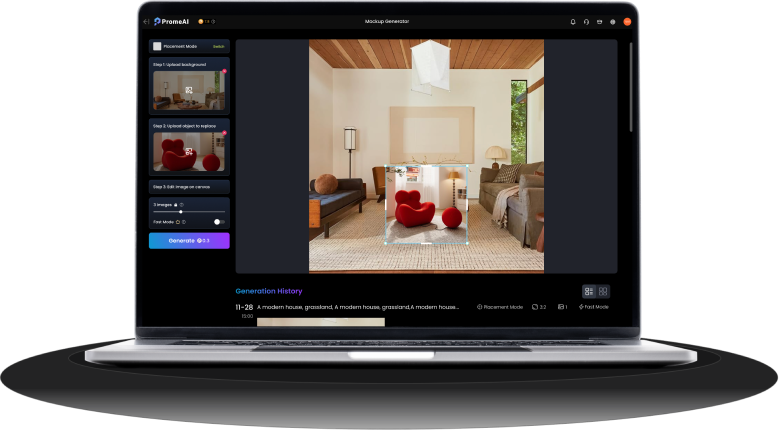This screenshot has height=430, width=779.
Task: Click the Step 1 background thumbnail
Action: click(189, 91)
